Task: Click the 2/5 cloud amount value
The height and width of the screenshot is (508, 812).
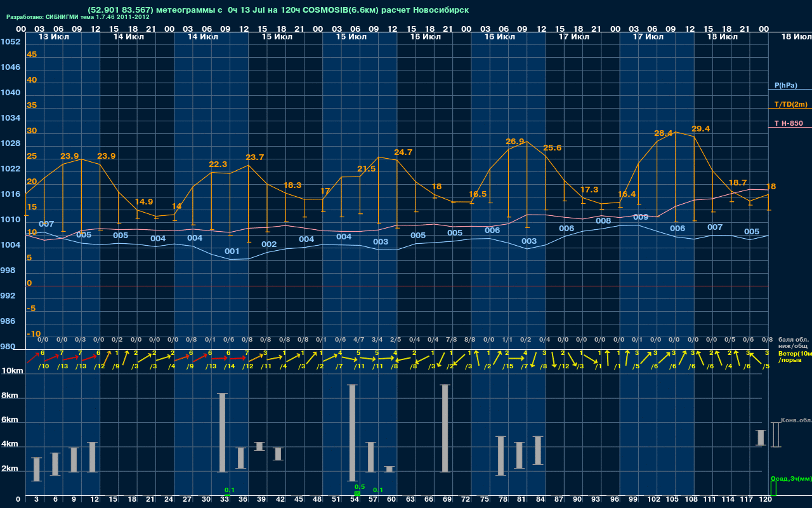Action: coord(395,340)
